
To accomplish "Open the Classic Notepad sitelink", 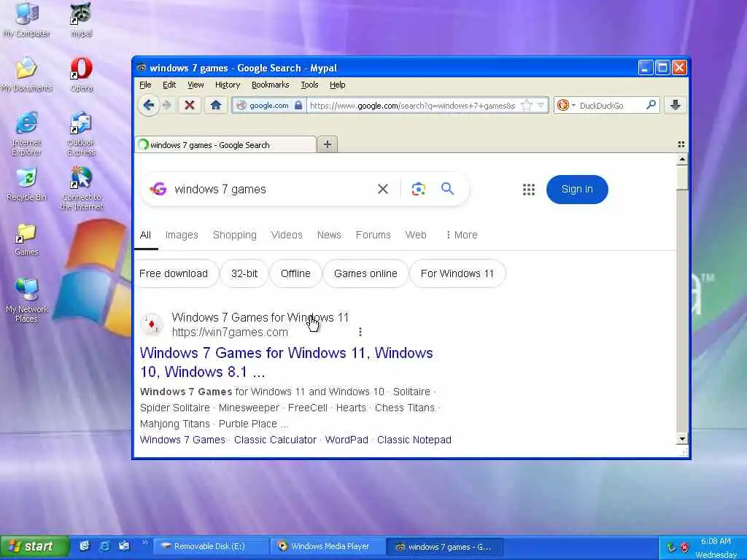I will click(414, 440).
